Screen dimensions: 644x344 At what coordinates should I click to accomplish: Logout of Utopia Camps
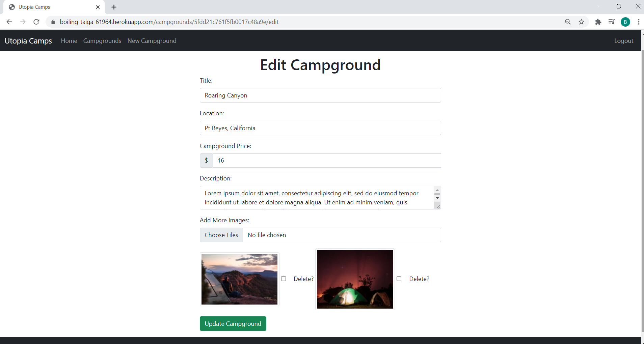click(x=623, y=40)
